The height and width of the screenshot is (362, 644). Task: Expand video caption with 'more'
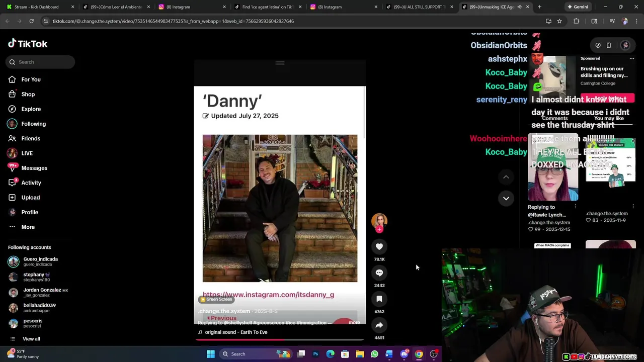(354, 323)
